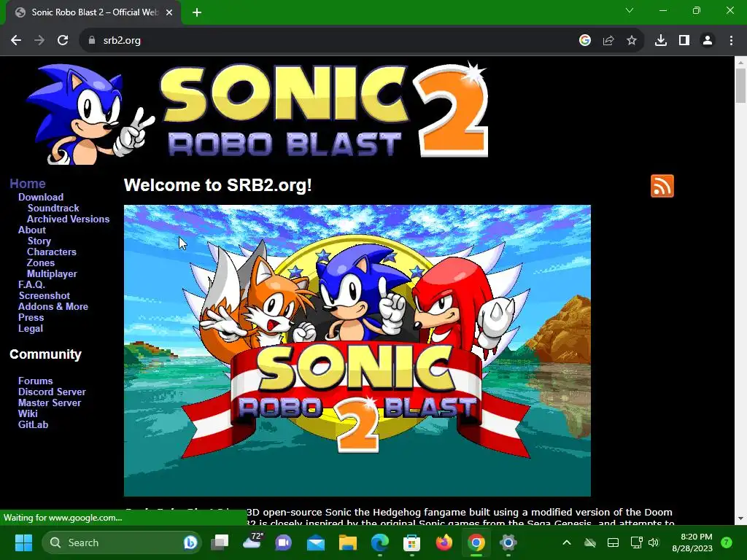The image size is (747, 560).
Task: Open the Screenshot link
Action: pyautogui.click(x=44, y=296)
